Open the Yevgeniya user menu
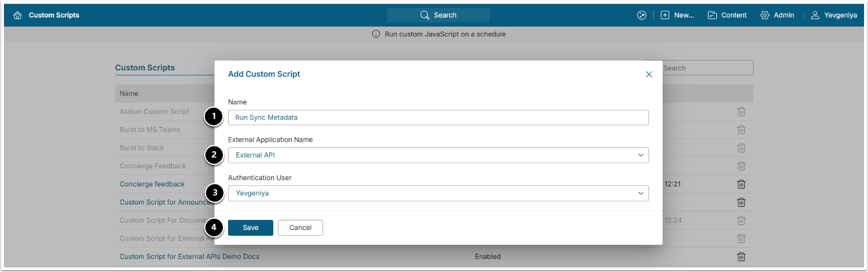The image size is (868, 272). [x=834, y=15]
